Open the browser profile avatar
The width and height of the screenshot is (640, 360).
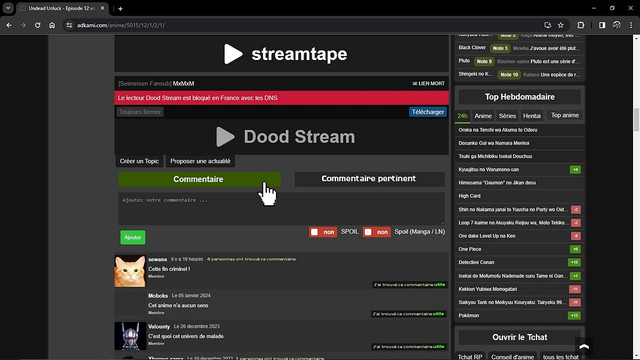coord(617,25)
